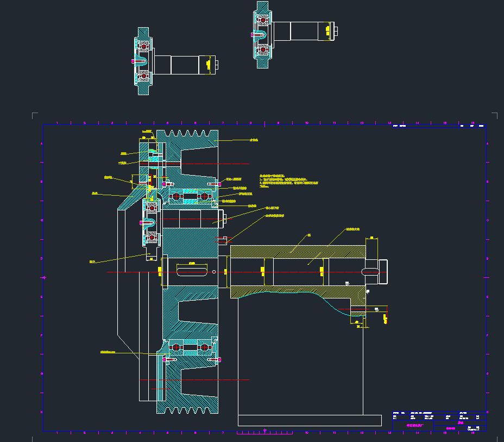
Task: Select the yellow dimension marker at left shaft end
Action: [x=160, y=272]
